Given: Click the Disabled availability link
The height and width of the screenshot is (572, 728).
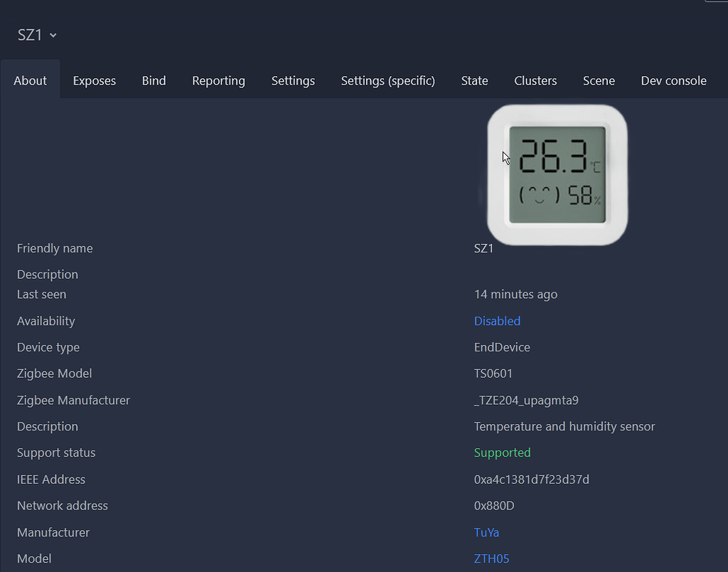Looking at the screenshot, I should (497, 321).
